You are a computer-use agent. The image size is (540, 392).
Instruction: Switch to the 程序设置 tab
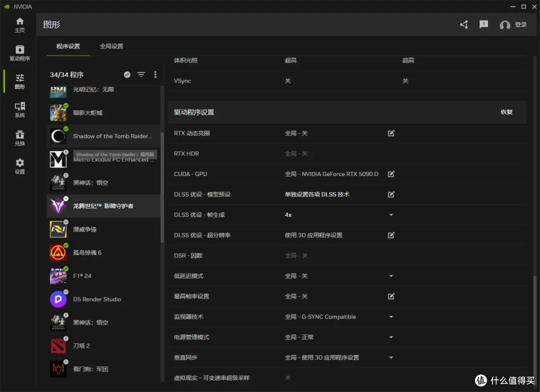(x=68, y=46)
